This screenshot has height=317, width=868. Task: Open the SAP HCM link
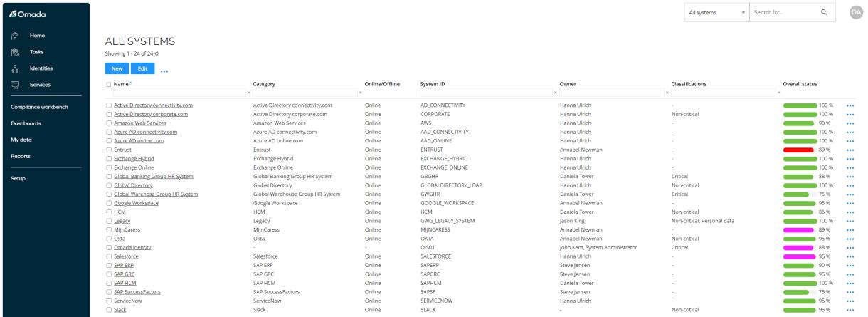point(125,283)
